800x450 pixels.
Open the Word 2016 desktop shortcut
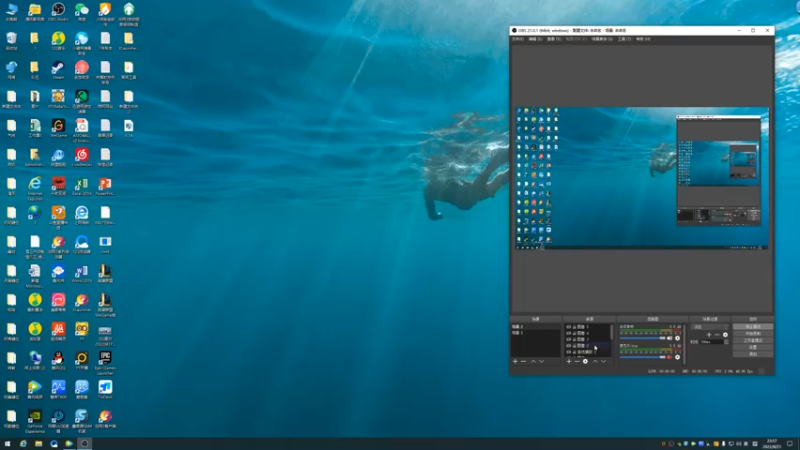pos(82,273)
